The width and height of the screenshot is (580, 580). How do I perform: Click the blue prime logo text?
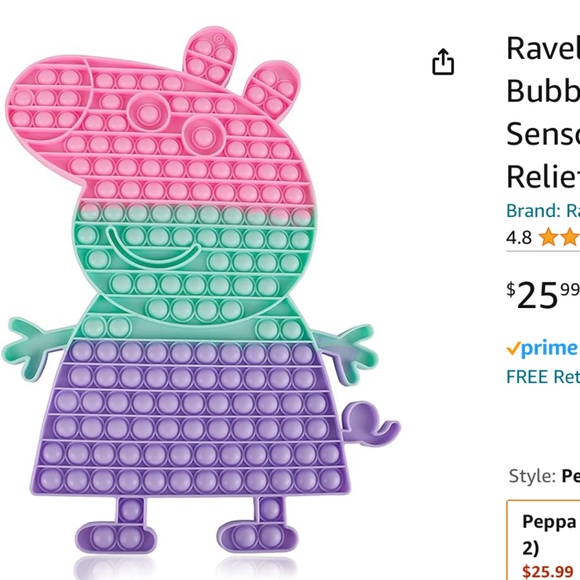click(x=549, y=349)
